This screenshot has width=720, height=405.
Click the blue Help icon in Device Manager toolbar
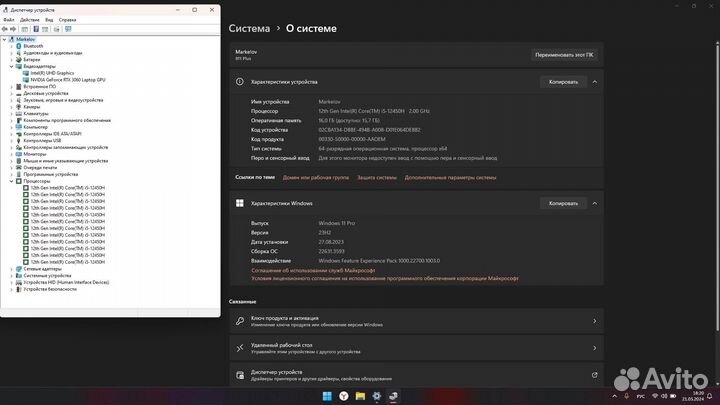pyautogui.click(x=36, y=29)
